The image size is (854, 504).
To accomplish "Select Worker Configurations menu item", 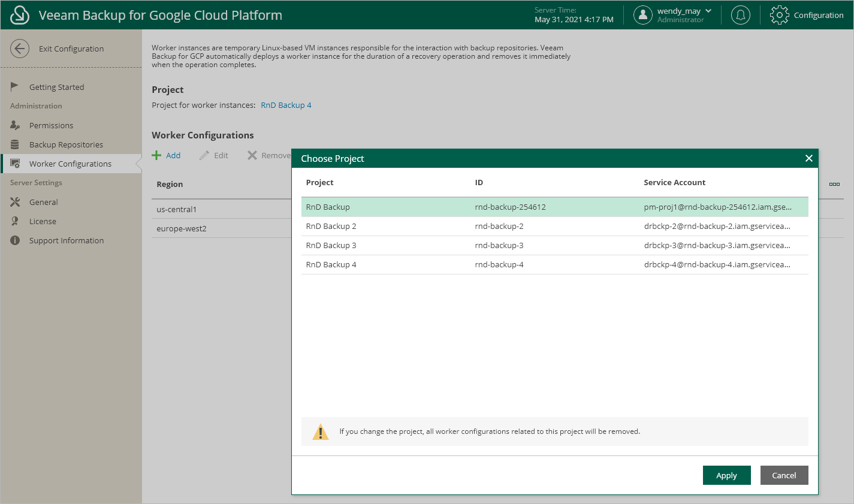I will [x=71, y=164].
